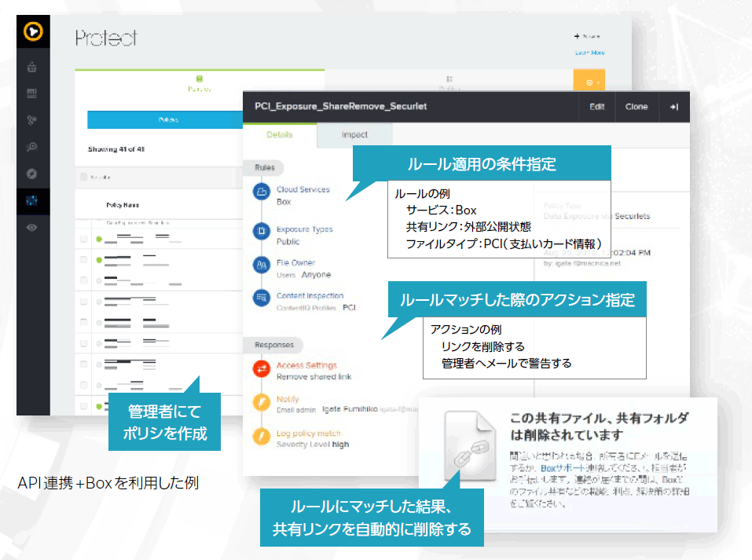
Task: Click the broken link file icon in Box notice
Action: click(470, 446)
